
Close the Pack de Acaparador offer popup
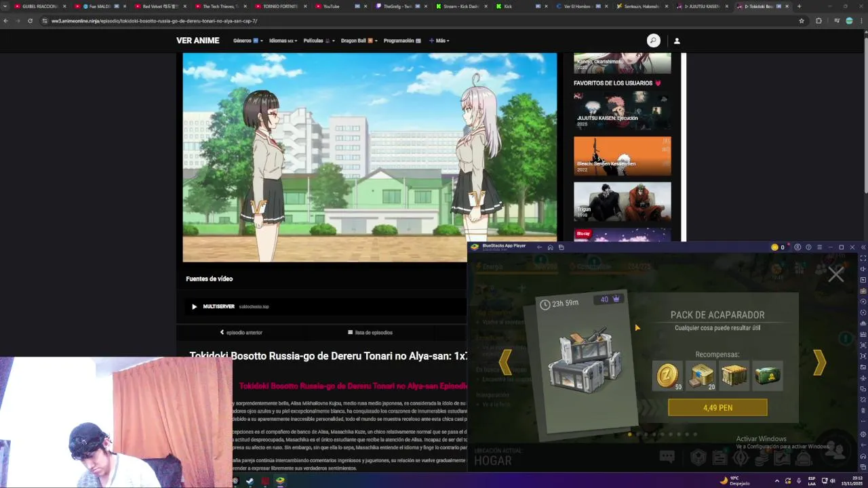click(835, 274)
